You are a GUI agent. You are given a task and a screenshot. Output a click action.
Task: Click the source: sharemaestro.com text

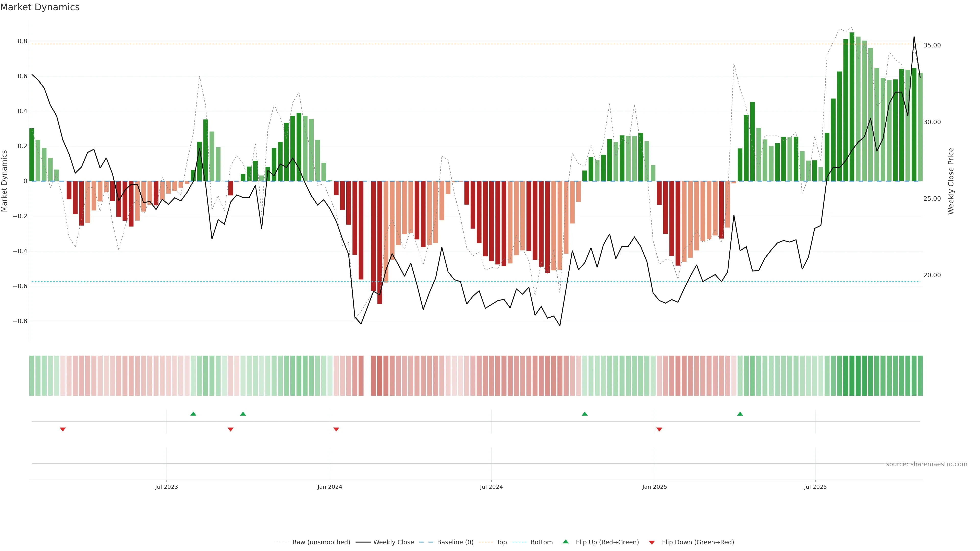point(926,464)
